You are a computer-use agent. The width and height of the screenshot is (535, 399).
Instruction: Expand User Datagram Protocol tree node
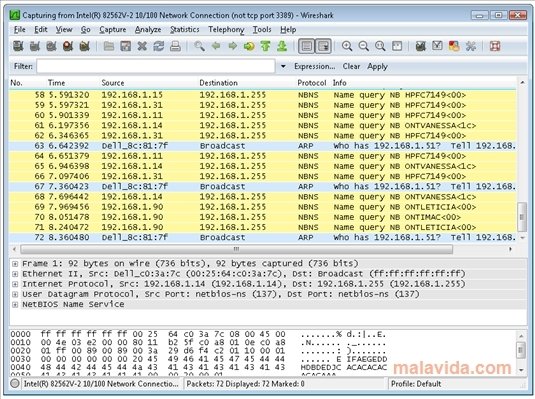point(15,295)
